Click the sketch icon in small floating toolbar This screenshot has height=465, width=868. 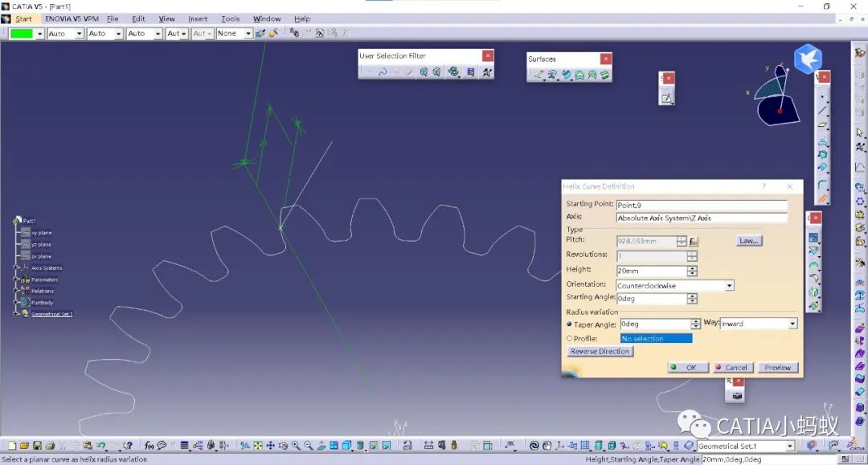(666, 99)
